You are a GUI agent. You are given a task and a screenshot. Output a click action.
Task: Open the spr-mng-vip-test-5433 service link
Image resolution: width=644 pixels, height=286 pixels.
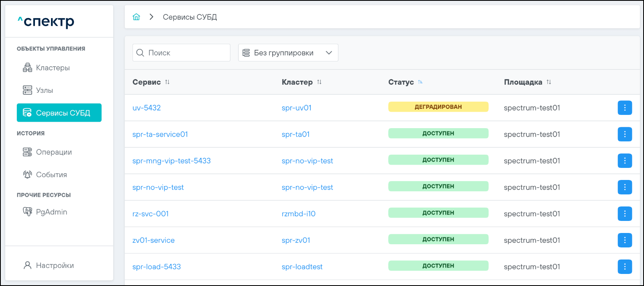[171, 161]
